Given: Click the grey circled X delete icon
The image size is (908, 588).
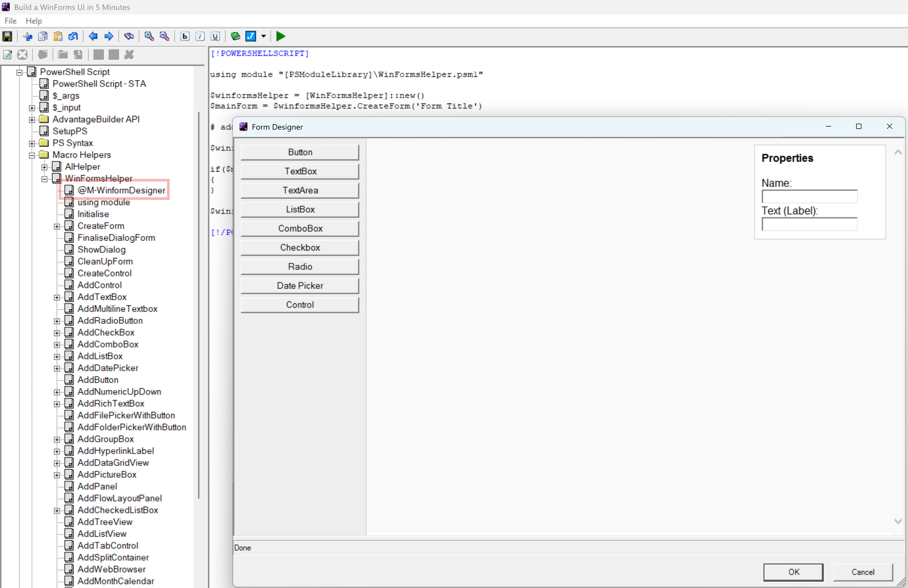Looking at the screenshot, I should coord(23,54).
